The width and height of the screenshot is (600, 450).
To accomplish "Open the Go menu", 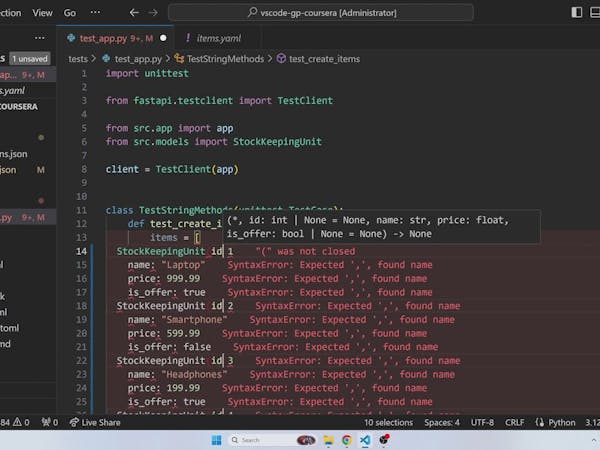I will coord(70,13).
